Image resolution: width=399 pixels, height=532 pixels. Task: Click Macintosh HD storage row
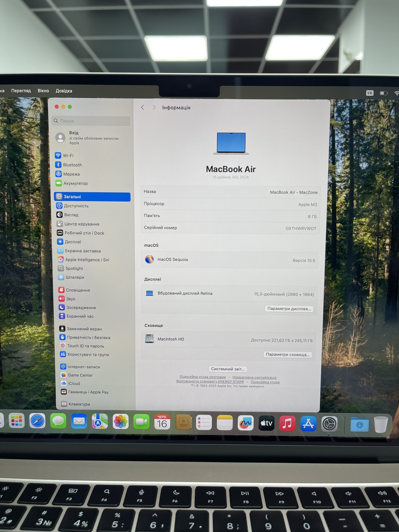pyautogui.click(x=229, y=340)
